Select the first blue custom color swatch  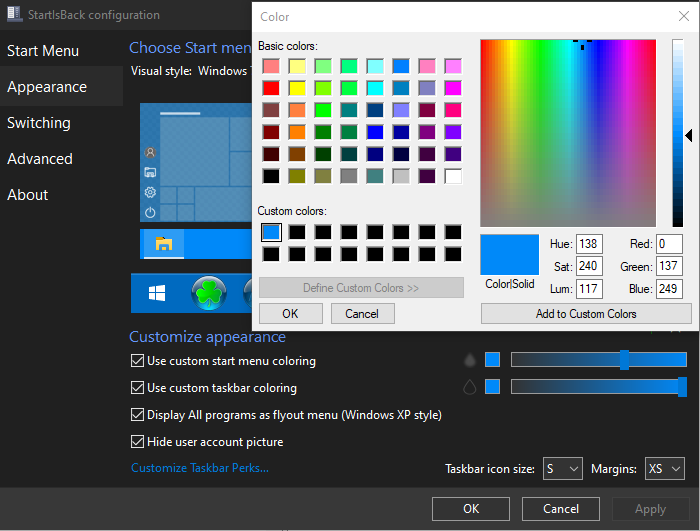click(271, 232)
